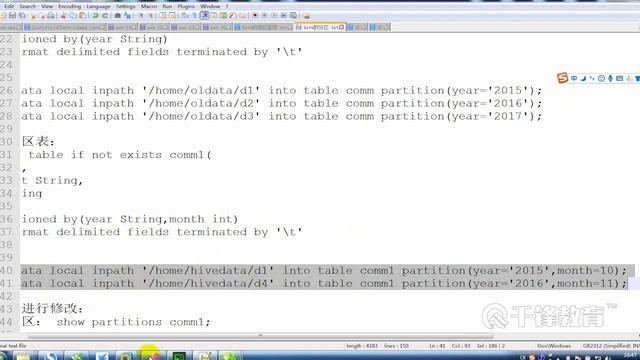Screen dimensions: 640x360
Task: Toggle the highlighted indent guide icon
Action: pos(204,16)
